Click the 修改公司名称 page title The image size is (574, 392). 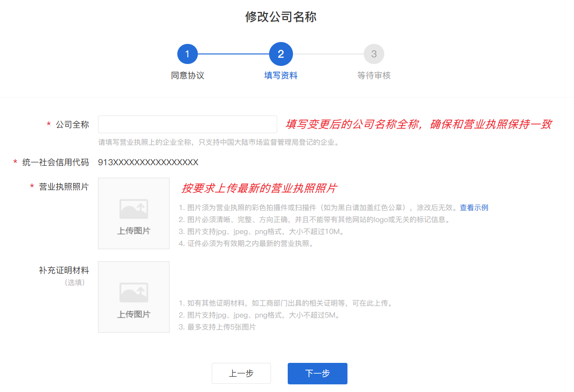click(281, 17)
